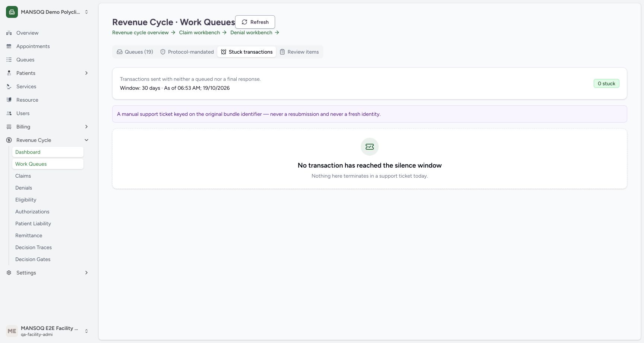Select Work Queues in sidebar
644x343 pixels.
[48, 164]
